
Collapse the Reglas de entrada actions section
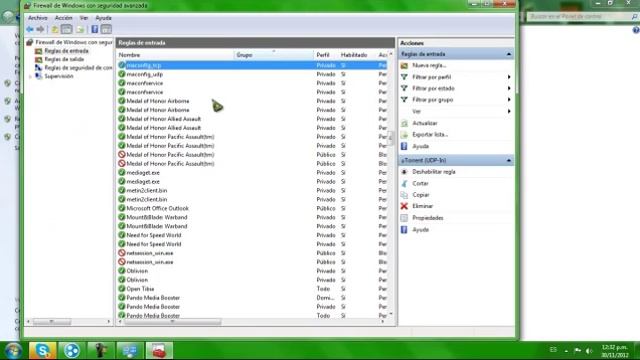(x=509, y=54)
